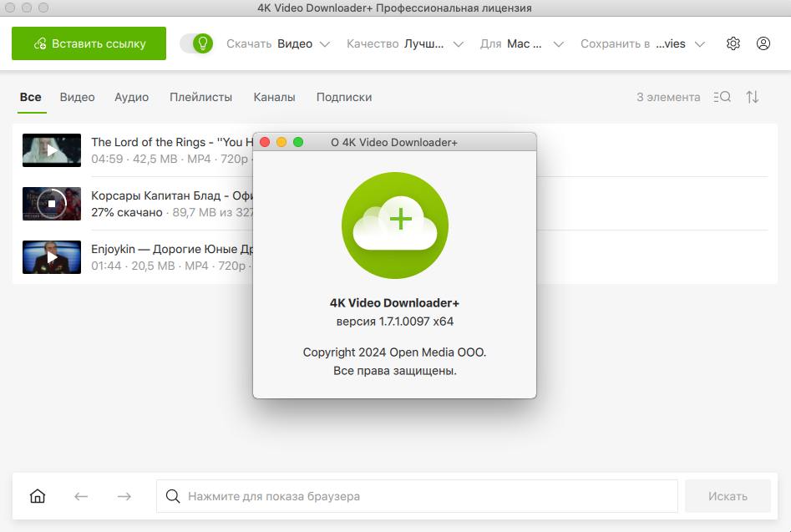Click the версия 1.7.1.0097 x64 text
The width and height of the screenshot is (791, 532).
pyautogui.click(x=394, y=322)
